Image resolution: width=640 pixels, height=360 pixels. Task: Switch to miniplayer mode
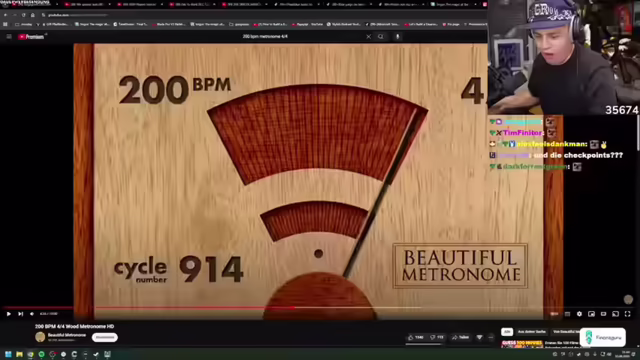point(591,314)
